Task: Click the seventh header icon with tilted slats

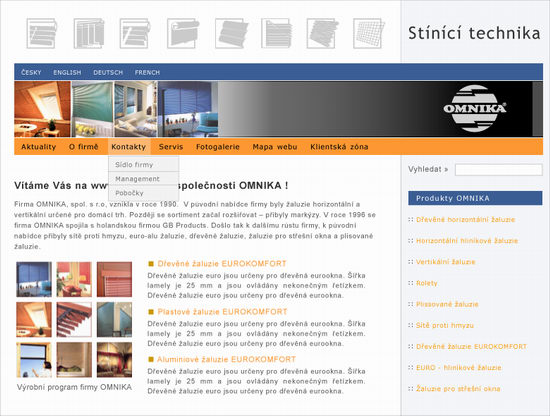Action: tap(323, 33)
